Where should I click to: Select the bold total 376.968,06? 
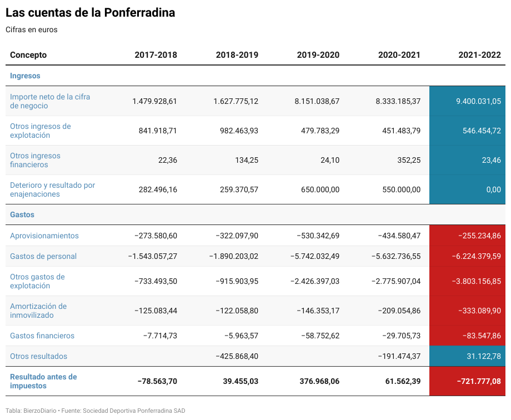click(319, 381)
